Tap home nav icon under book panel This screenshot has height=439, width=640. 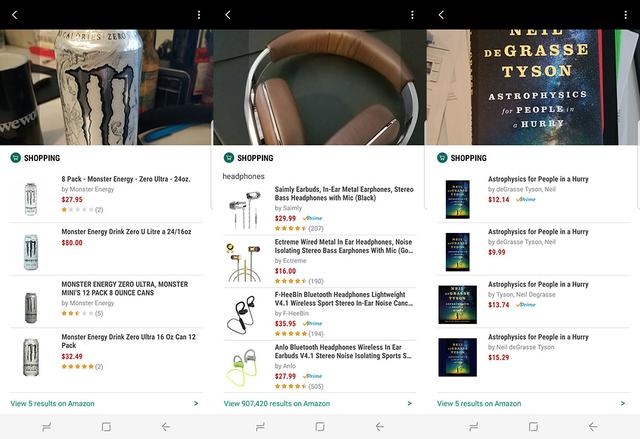tap(533, 427)
